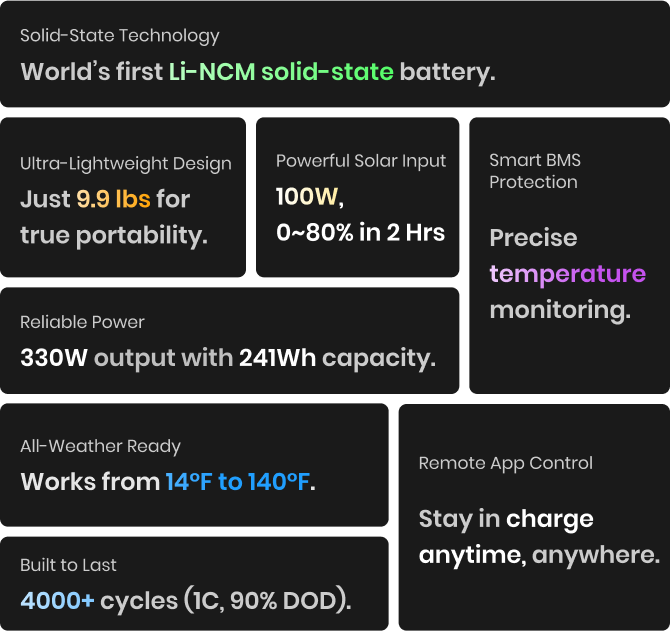Open the Powerful Solar Input card title
This screenshot has width=670, height=631.
[361, 160]
